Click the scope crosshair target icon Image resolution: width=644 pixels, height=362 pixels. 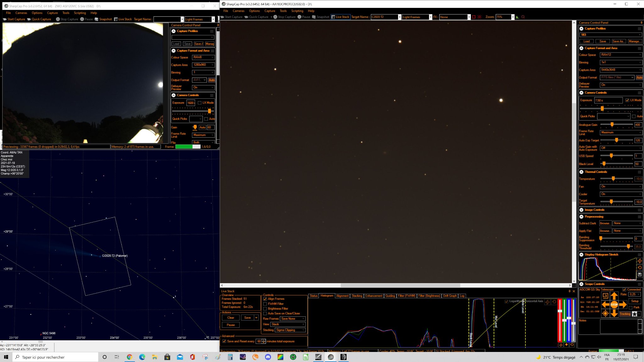605,313
